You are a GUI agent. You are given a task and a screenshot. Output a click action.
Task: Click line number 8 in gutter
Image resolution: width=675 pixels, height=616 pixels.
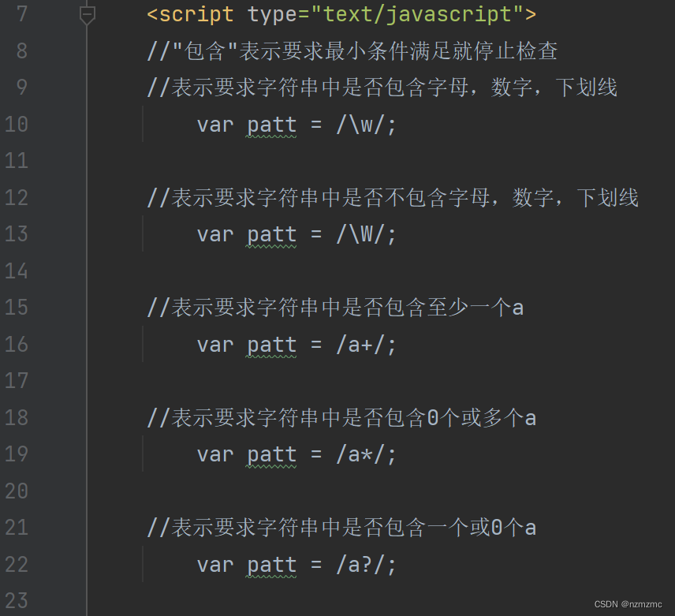point(22,50)
